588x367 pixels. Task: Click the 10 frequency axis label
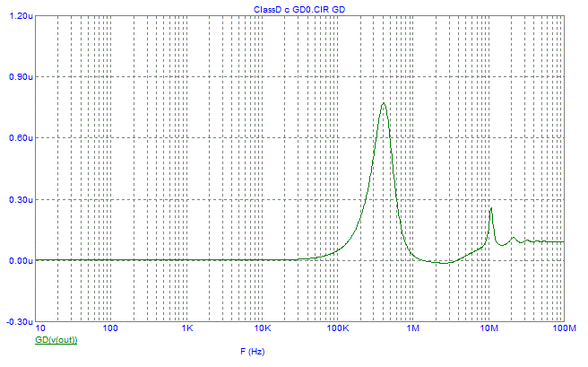(x=40, y=328)
